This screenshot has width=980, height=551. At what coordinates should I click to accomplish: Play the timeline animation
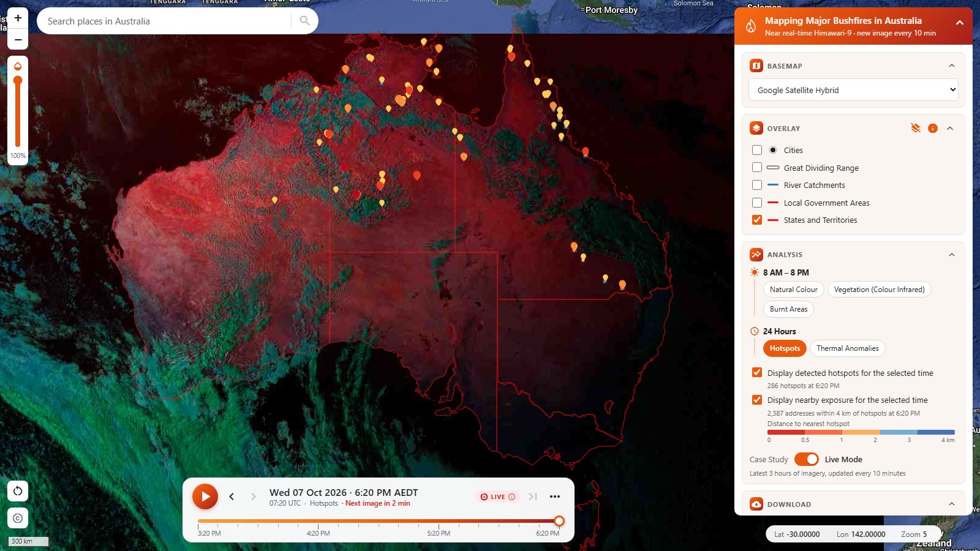pyautogui.click(x=205, y=497)
